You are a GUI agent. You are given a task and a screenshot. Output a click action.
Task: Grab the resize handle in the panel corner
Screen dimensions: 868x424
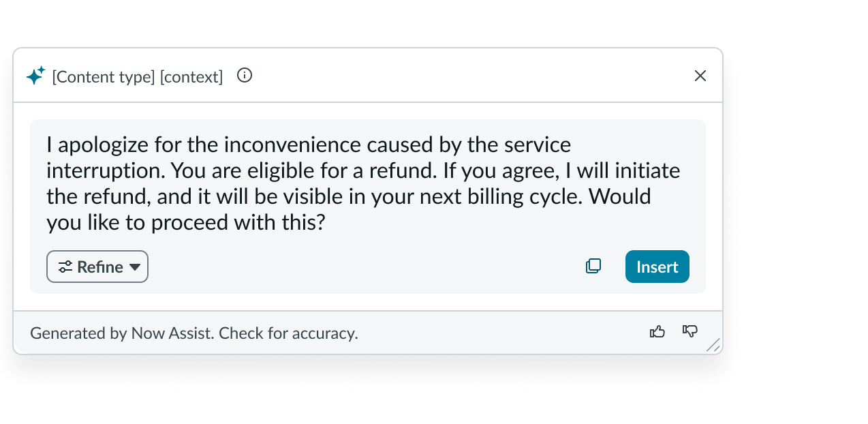click(x=713, y=346)
